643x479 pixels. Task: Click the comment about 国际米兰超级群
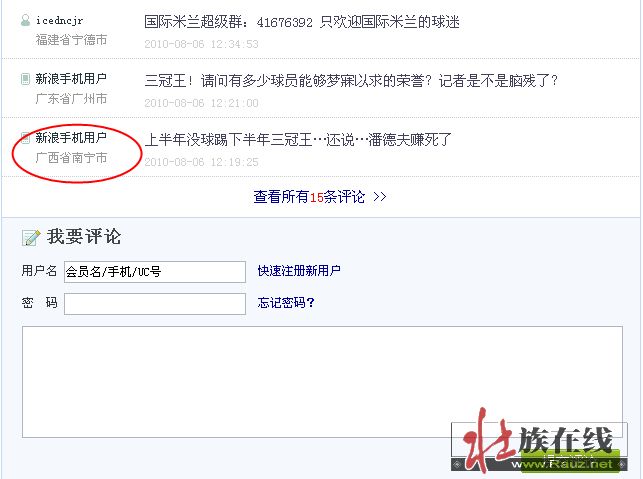click(x=302, y=22)
